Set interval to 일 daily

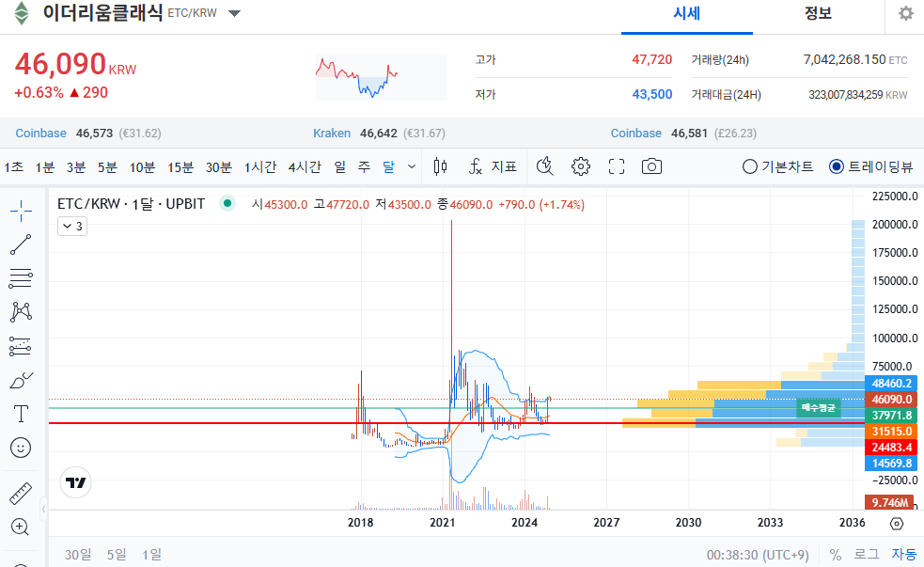pyautogui.click(x=340, y=167)
